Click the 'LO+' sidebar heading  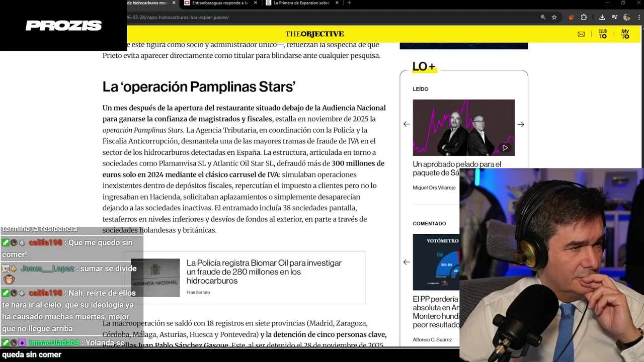coord(424,66)
